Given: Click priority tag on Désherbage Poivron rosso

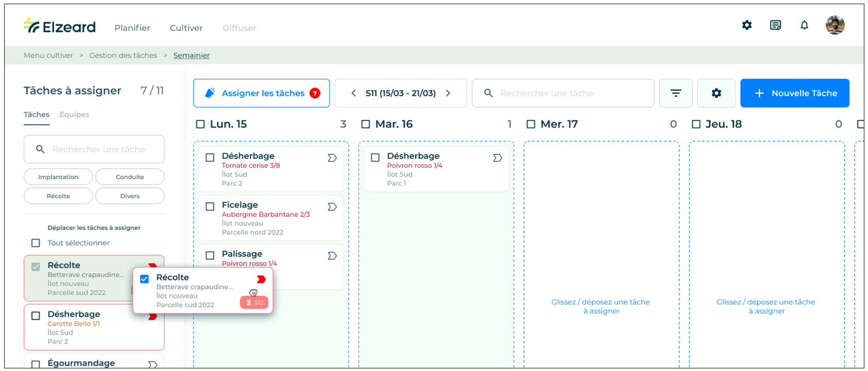Looking at the screenshot, I should click(x=497, y=158).
